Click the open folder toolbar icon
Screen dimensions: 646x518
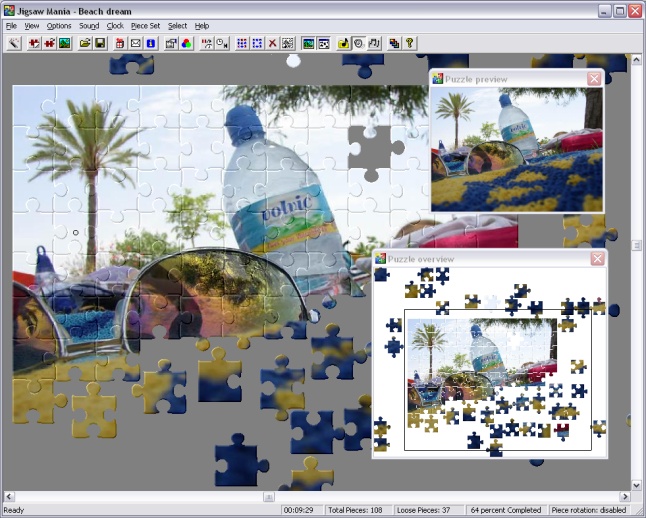click(x=86, y=43)
